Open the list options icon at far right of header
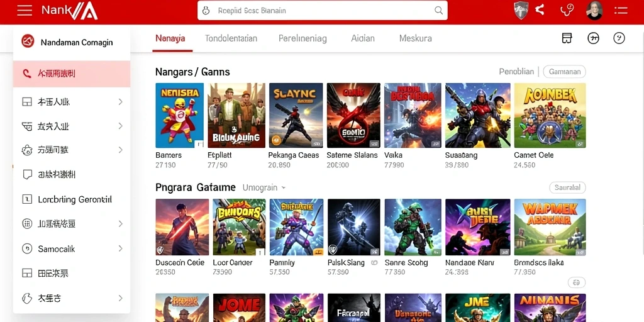 pos(621,11)
